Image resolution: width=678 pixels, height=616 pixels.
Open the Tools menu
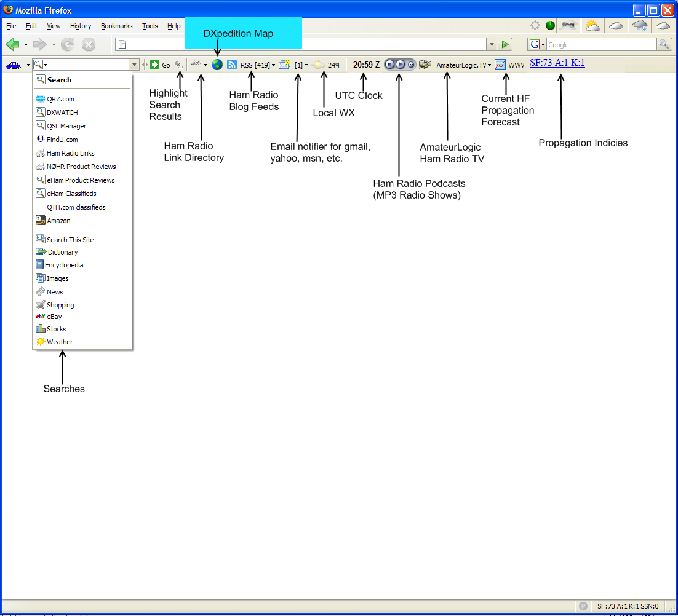point(150,26)
